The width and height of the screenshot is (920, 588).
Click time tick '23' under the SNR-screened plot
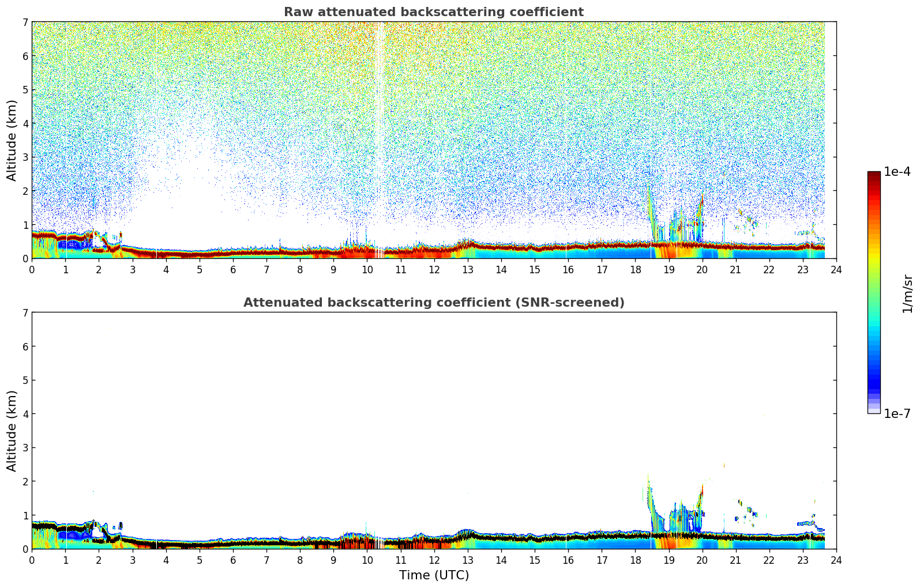click(x=803, y=560)
